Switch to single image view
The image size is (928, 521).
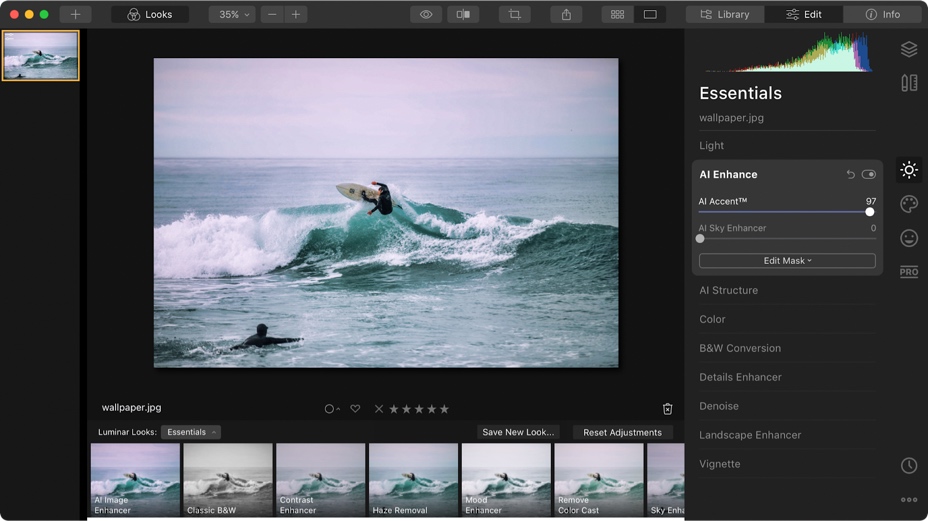point(650,14)
